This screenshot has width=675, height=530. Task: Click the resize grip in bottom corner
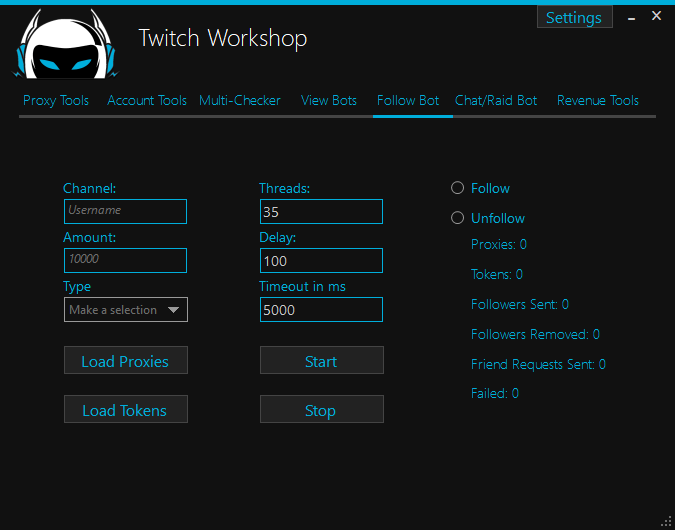pyautogui.click(x=666, y=521)
